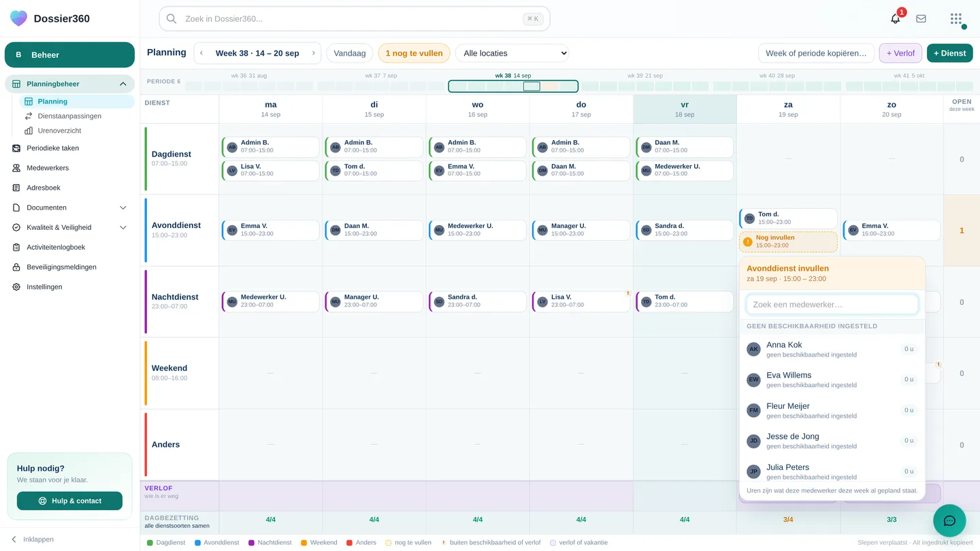Focus the Zoek in Dossier360 search field

click(x=354, y=19)
